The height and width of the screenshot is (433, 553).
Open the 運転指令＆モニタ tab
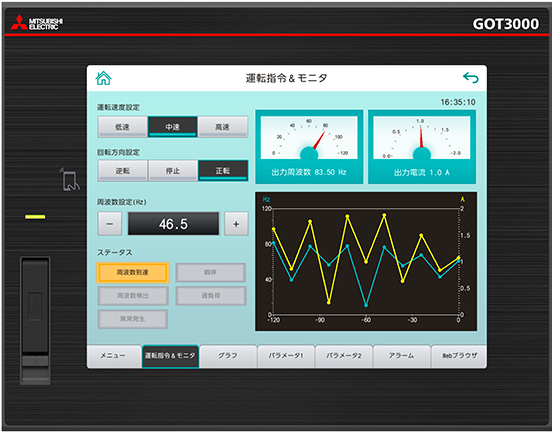click(x=170, y=356)
